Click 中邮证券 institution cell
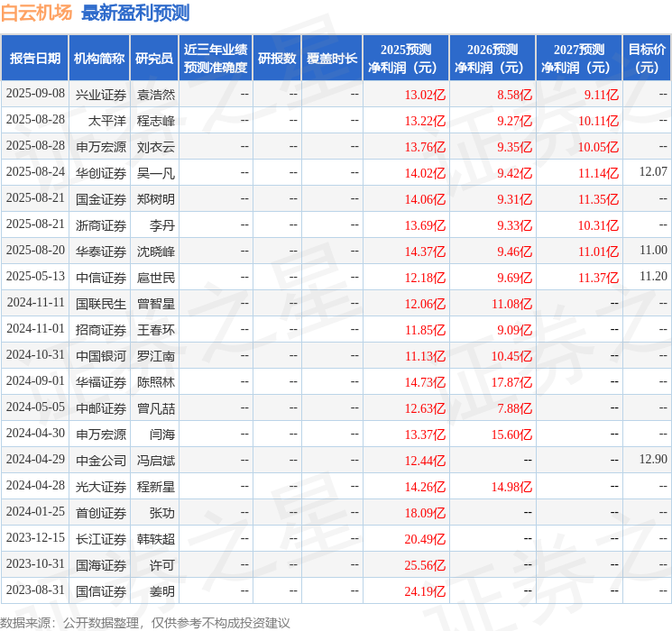 click(x=101, y=408)
